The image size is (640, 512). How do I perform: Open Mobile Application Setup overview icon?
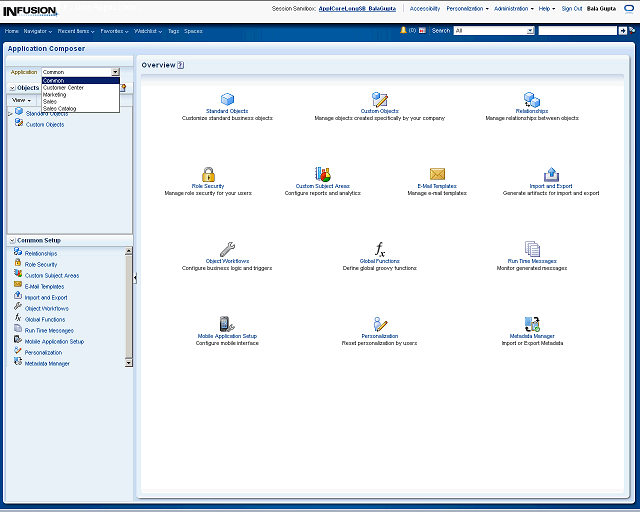pyautogui.click(x=227, y=324)
